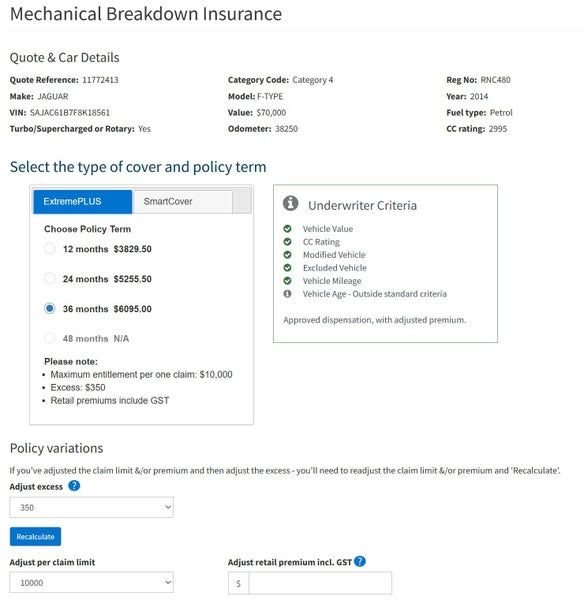This screenshot has width=584, height=600.
Task: Open help icon for retail premium GST
Action: click(x=360, y=561)
